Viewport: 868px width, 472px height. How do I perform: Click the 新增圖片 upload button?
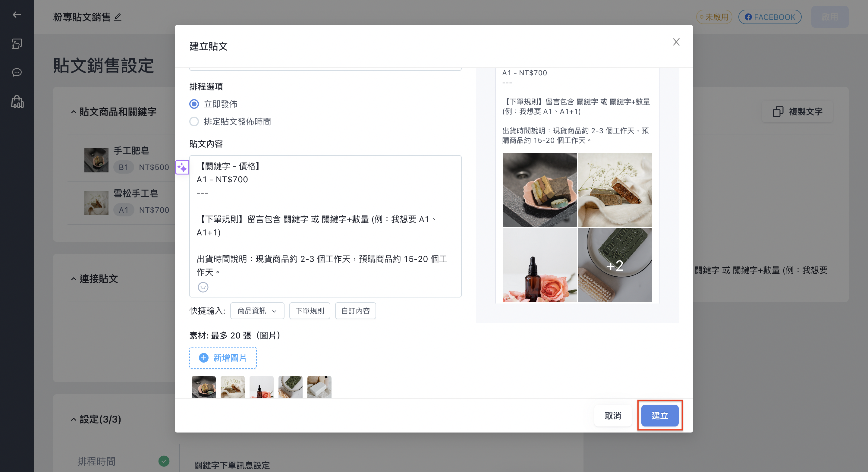[x=223, y=357]
